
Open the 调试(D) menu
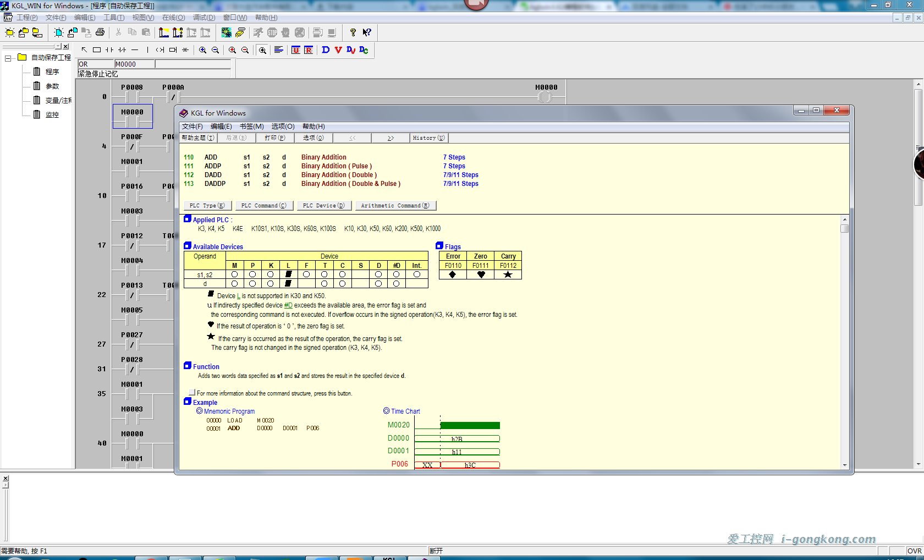[204, 18]
